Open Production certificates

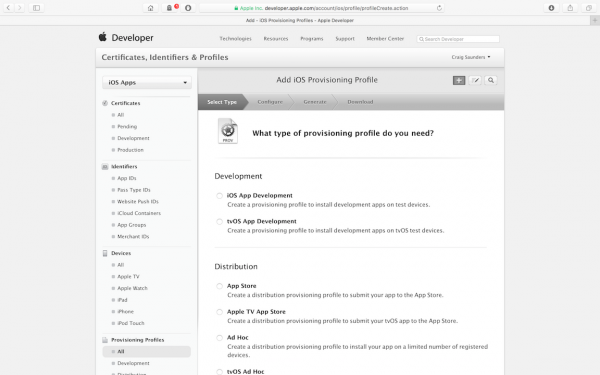point(130,150)
